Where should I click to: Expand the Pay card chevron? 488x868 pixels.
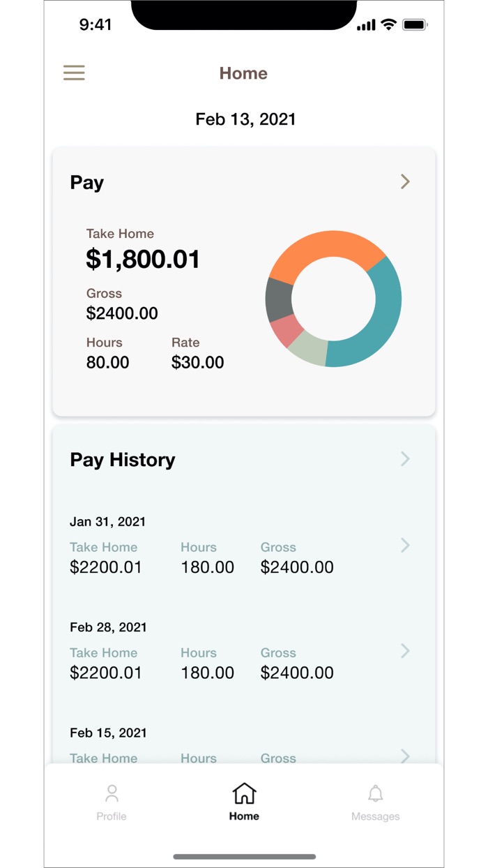click(x=405, y=182)
